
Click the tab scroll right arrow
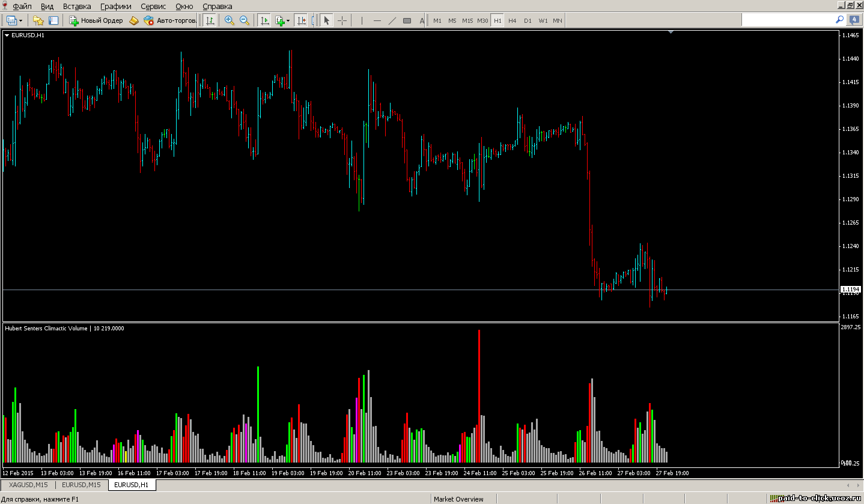click(857, 485)
